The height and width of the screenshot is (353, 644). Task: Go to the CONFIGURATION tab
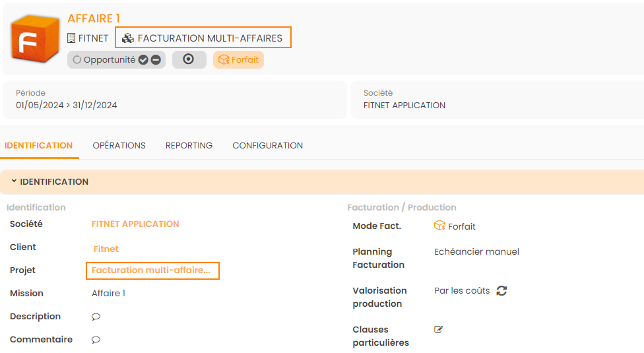pos(267,145)
